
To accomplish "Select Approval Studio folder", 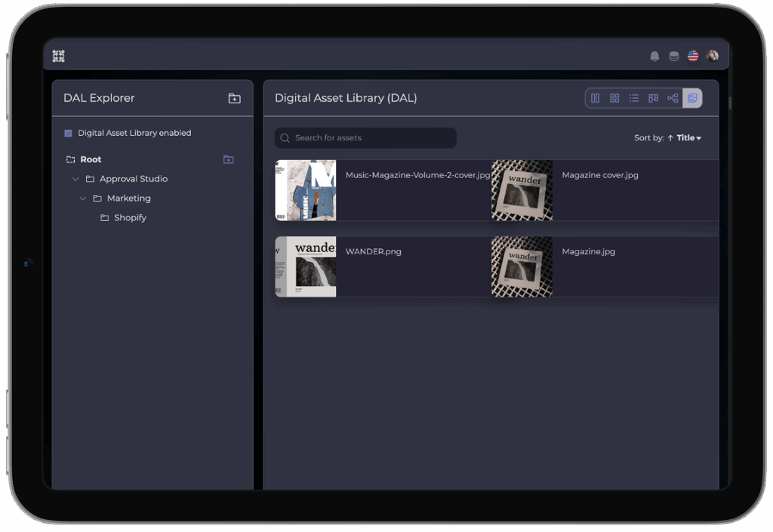I will click(134, 179).
